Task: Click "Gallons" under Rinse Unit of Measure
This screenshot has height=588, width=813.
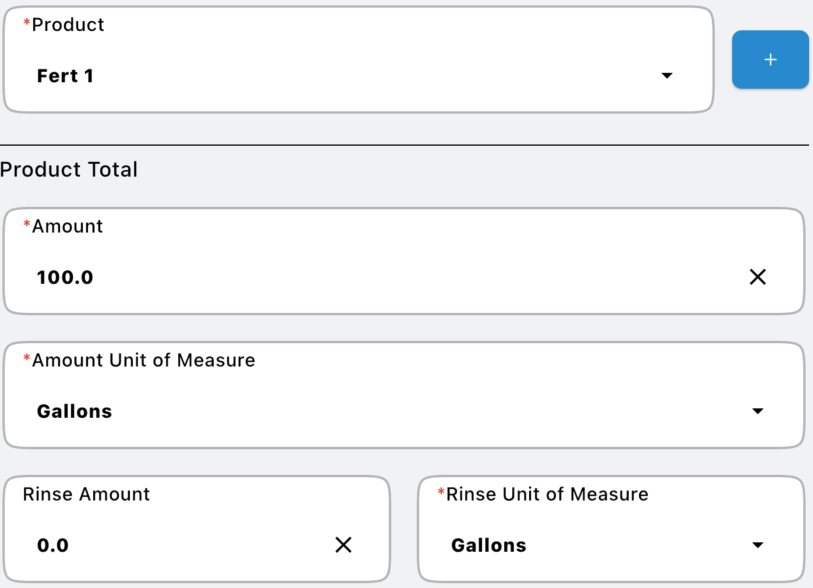Action: (x=489, y=545)
